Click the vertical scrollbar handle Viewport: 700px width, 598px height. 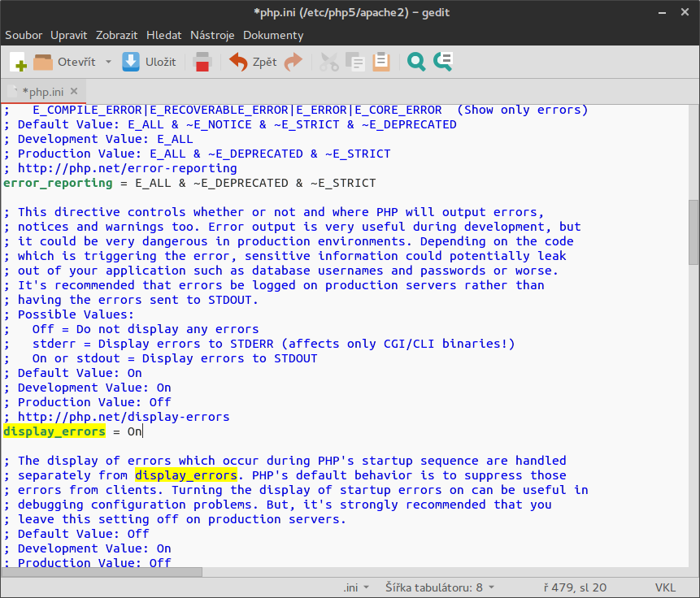(x=693, y=232)
